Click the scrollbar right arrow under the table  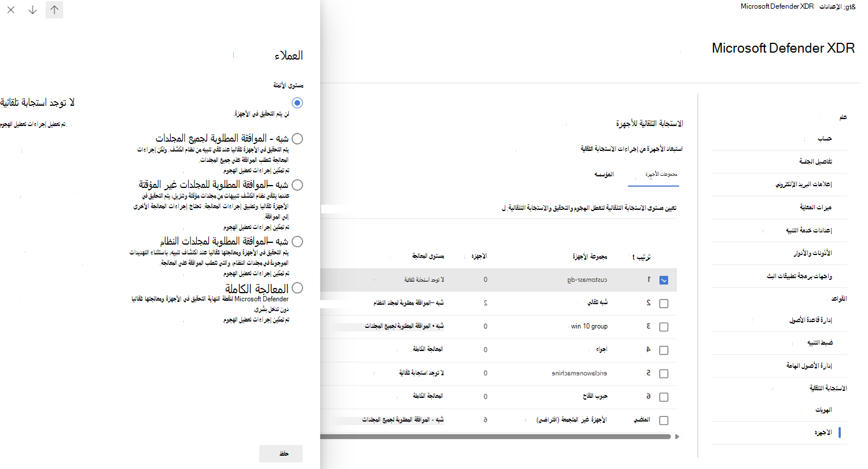pos(678,437)
